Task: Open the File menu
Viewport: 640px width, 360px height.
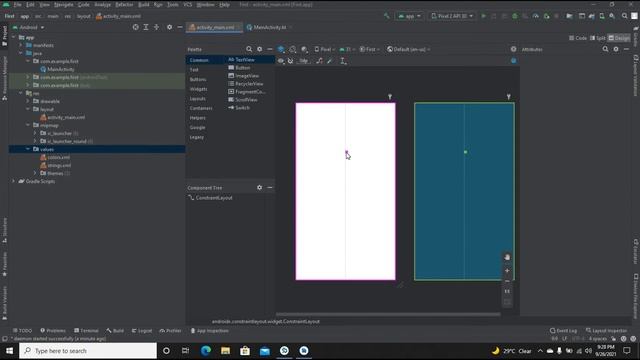Action: [x=17, y=4]
